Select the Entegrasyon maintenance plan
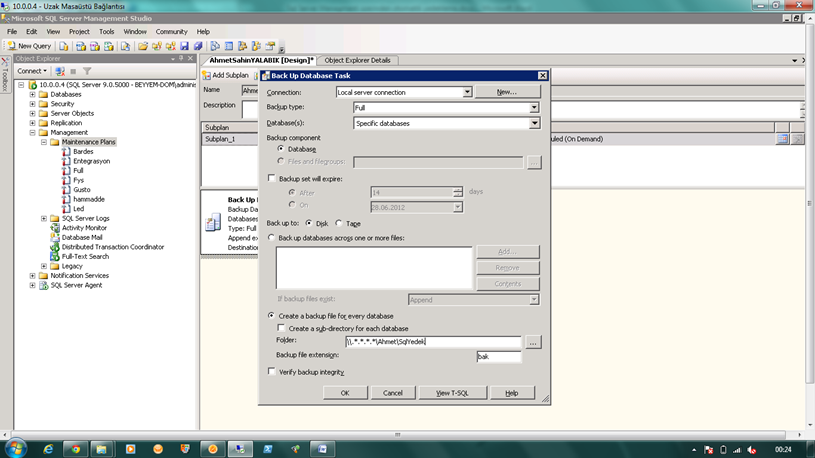Image resolution: width=815 pixels, height=458 pixels. click(x=91, y=161)
